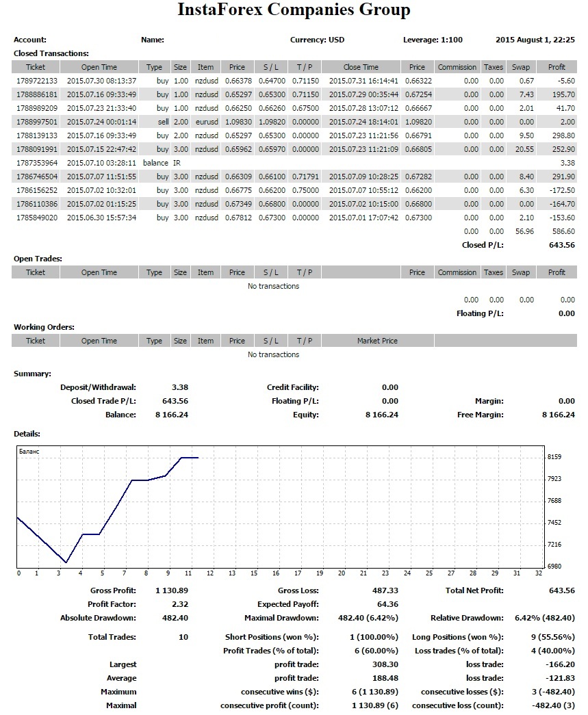
Task: Click the "Leverage: 1:100" text
Action: (x=433, y=40)
